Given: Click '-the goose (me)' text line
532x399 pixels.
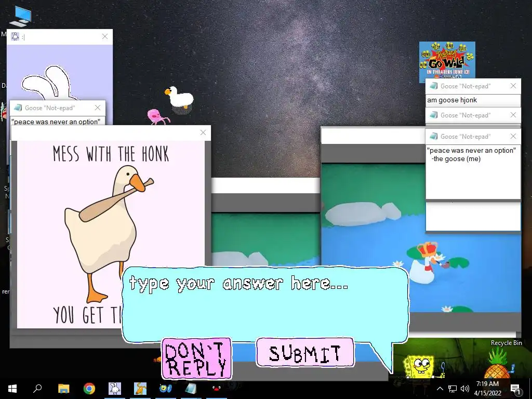Looking at the screenshot, I should (456, 159).
